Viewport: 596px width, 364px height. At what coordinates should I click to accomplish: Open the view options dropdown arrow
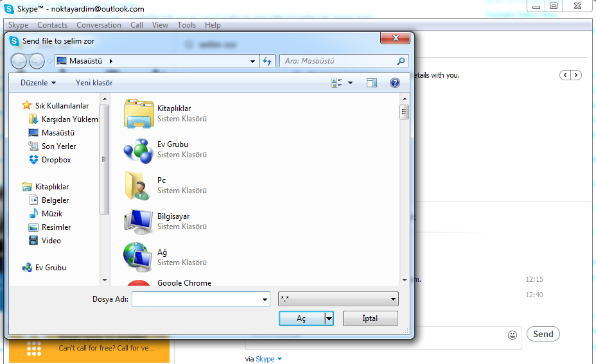(x=350, y=83)
